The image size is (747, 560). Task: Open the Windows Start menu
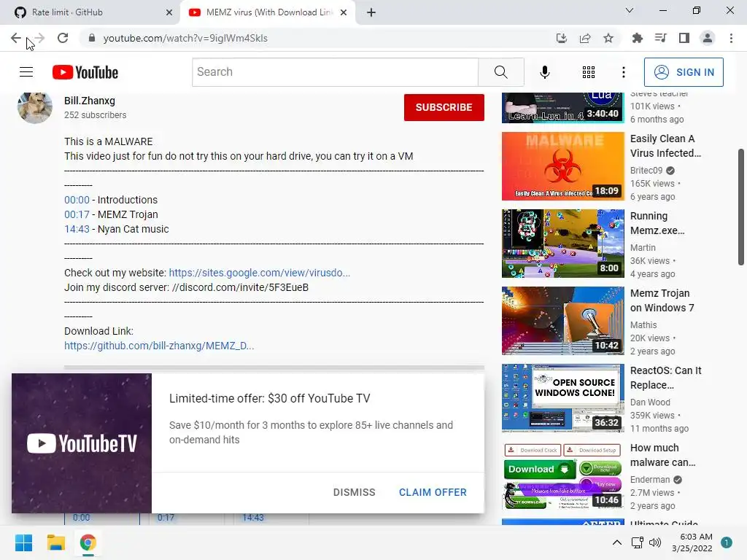tap(24, 542)
